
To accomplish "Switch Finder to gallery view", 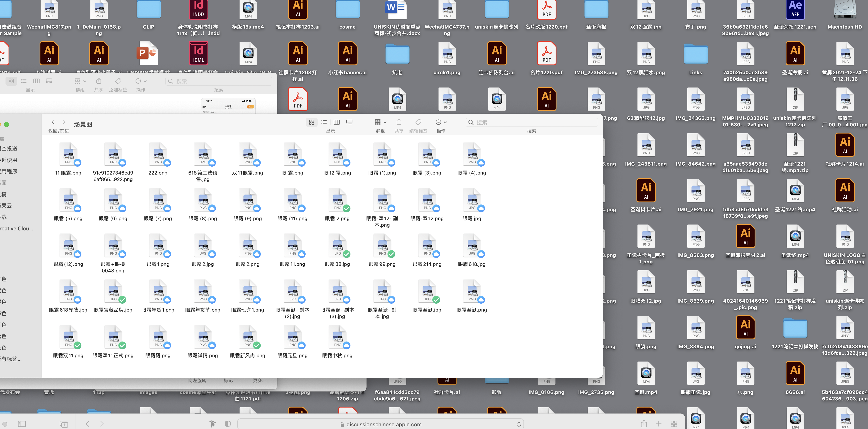I will click(x=349, y=122).
